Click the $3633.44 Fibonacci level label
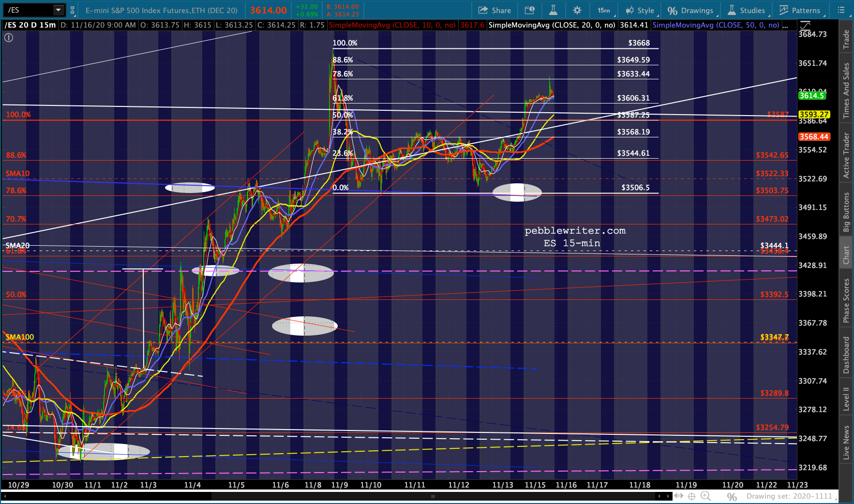 point(633,74)
